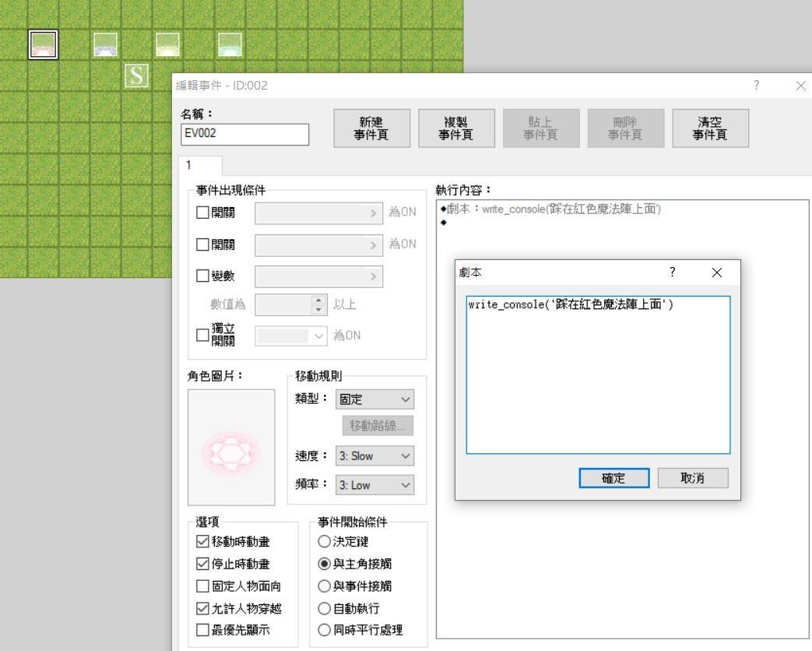This screenshot has height=651, width=812.
Task: Open the 頻率 dropdown showing 3: Low
Action: 375,485
